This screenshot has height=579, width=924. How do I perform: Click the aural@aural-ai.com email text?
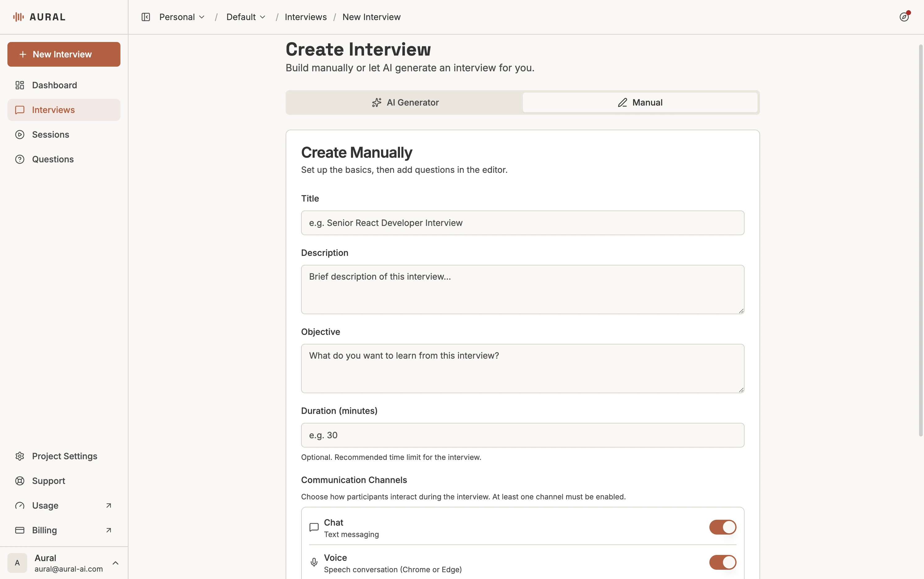coord(69,569)
